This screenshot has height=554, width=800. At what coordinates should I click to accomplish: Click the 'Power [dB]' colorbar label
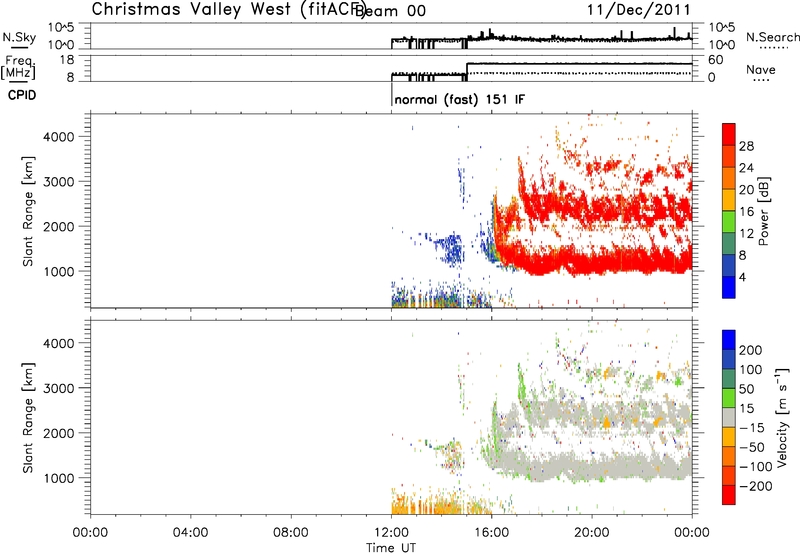[x=763, y=211]
